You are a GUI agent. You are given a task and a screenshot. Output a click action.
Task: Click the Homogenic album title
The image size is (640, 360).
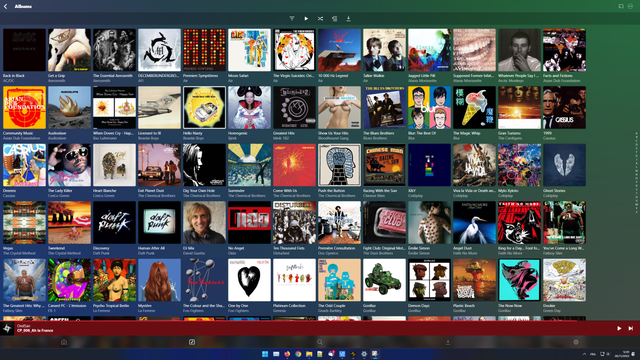coord(239,133)
